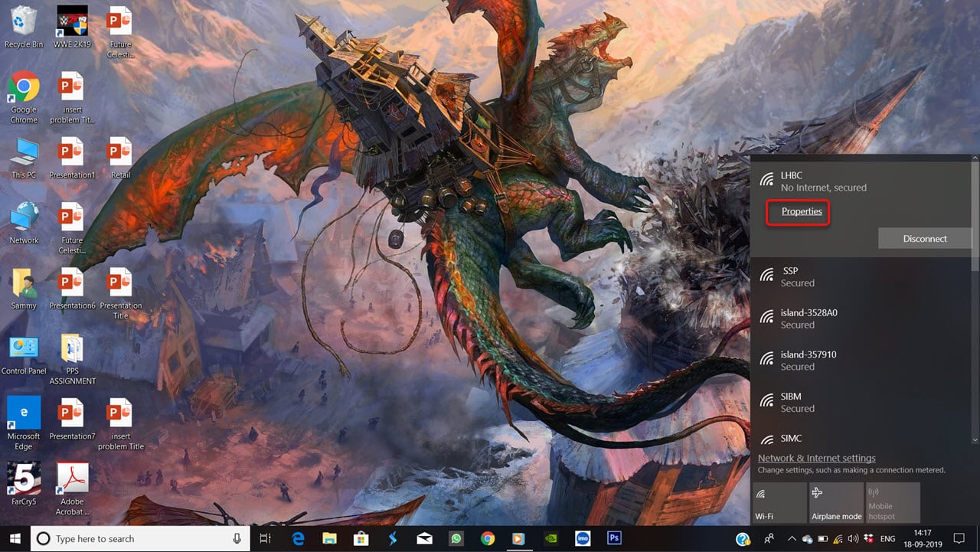Select the PPS ASSIGNMENT folder icon

pos(72,358)
